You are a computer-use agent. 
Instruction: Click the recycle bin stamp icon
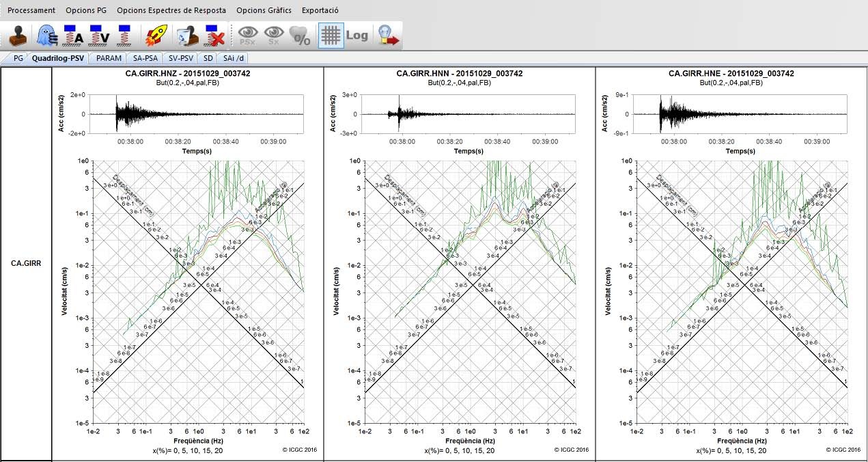(x=186, y=36)
